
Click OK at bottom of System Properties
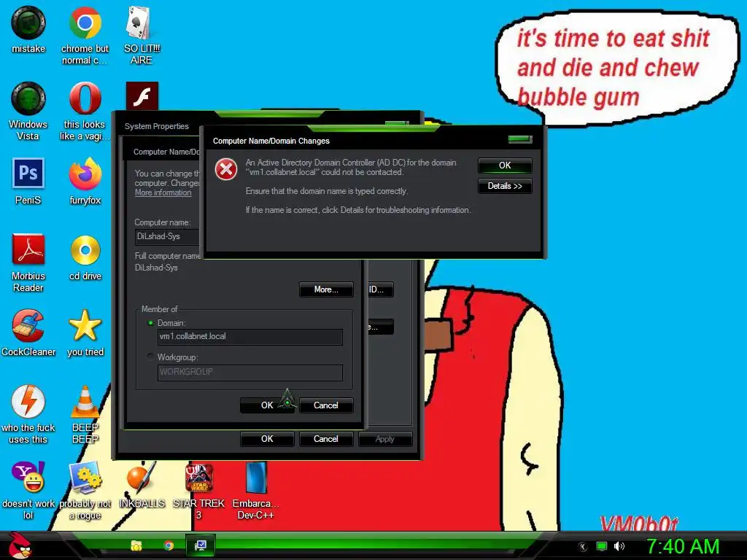coord(267,439)
